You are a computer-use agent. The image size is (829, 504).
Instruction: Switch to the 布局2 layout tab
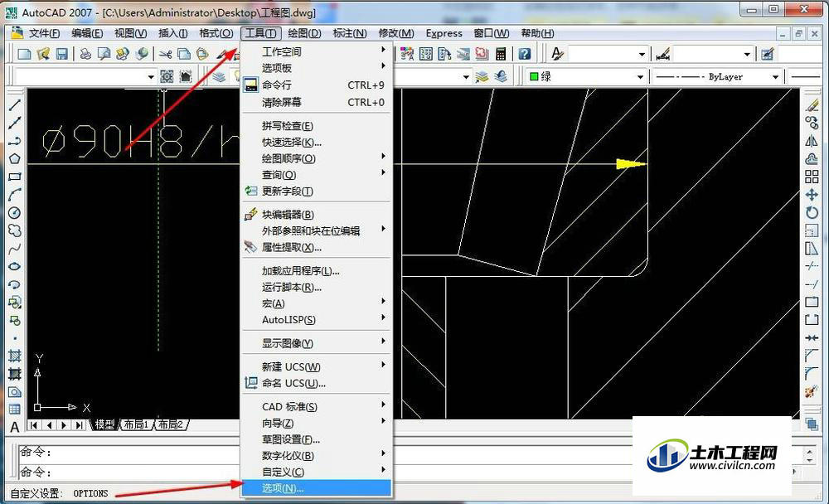[x=171, y=424]
